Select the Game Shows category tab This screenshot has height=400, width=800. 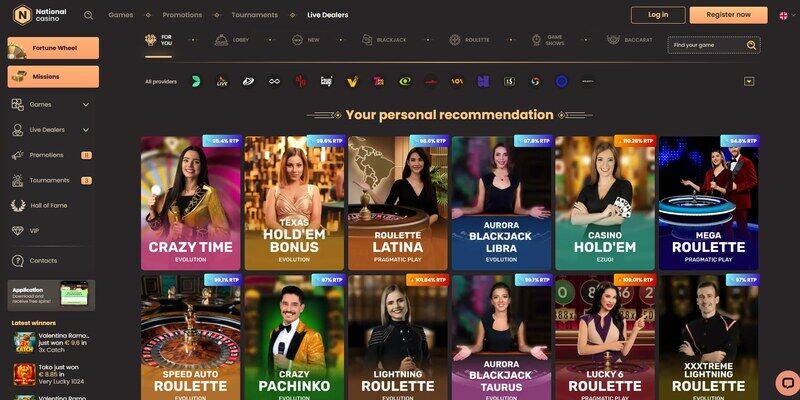(x=548, y=40)
